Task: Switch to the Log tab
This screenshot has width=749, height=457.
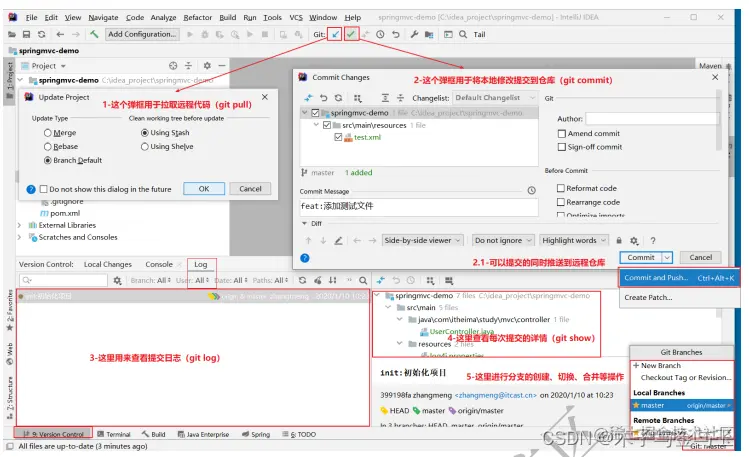Action: (x=201, y=264)
